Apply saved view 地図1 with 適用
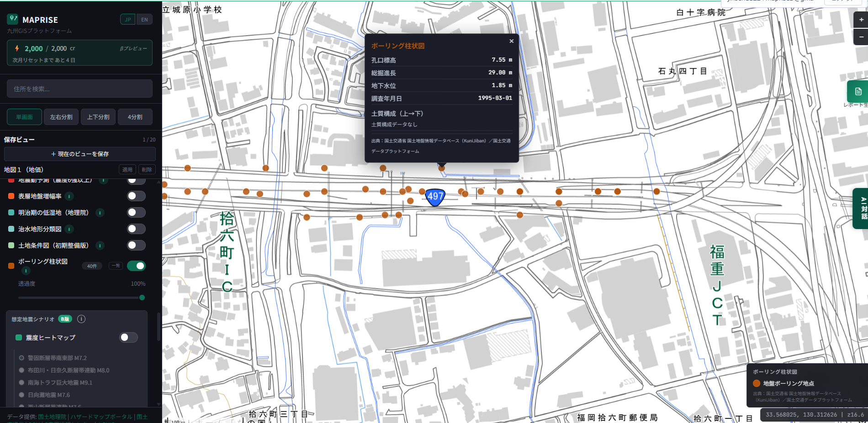 127,170
